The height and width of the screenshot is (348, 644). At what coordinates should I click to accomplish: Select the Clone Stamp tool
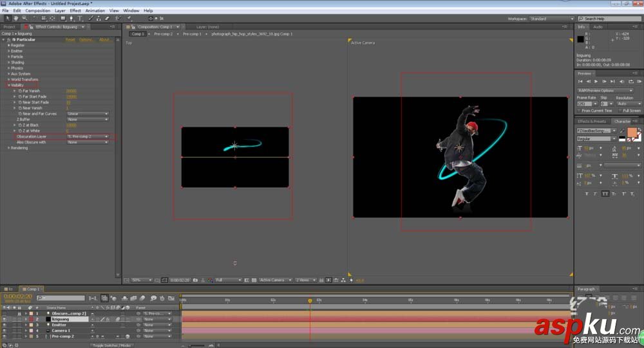(99, 19)
